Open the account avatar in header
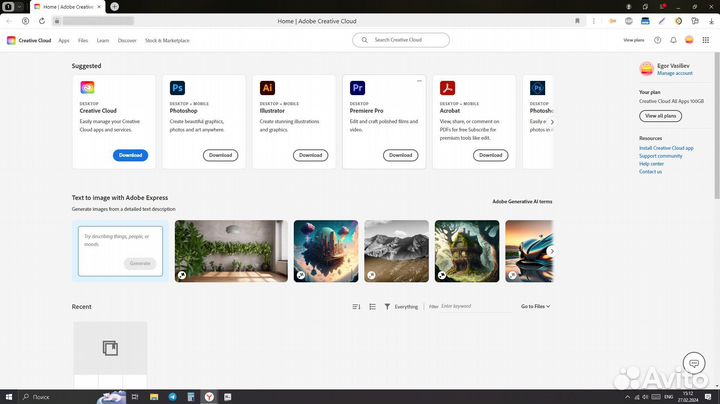 point(689,40)
